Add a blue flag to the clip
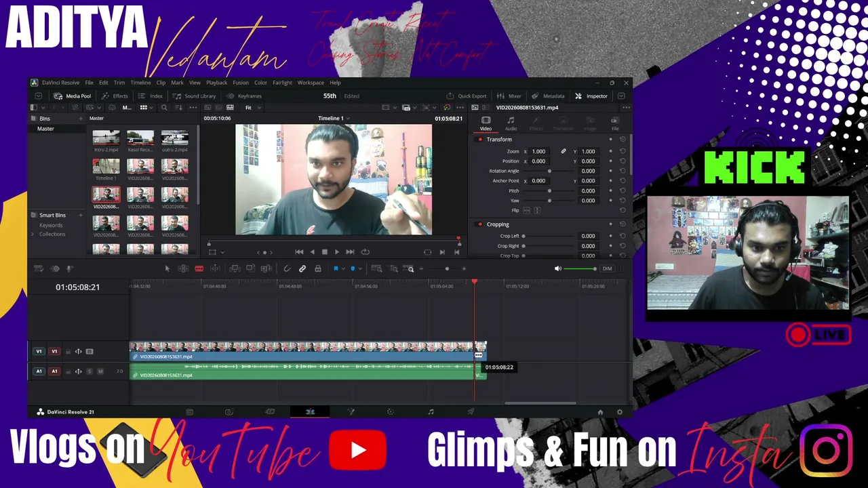This screenshot has height=488, width=868. pos(336,269)
